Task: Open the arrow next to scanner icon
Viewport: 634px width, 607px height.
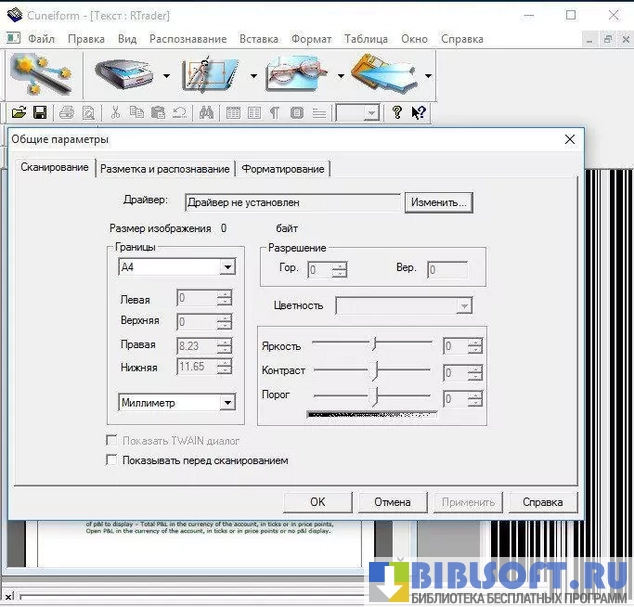Action: (166, 75)
